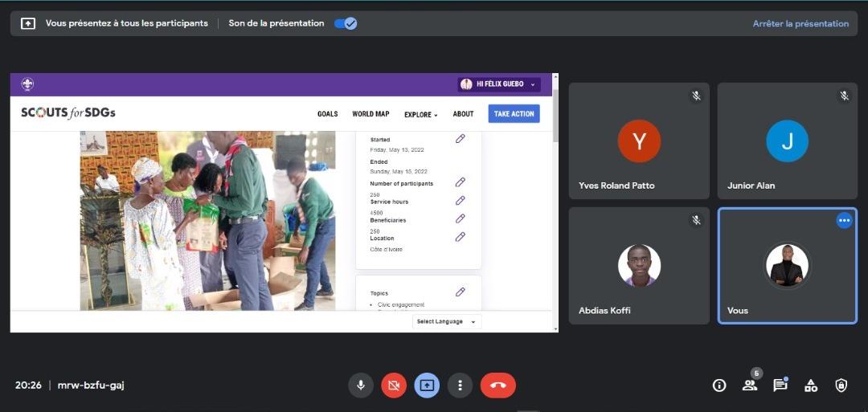Show the participants list panel
Viewport: 868px width, 412px height.
750,385
